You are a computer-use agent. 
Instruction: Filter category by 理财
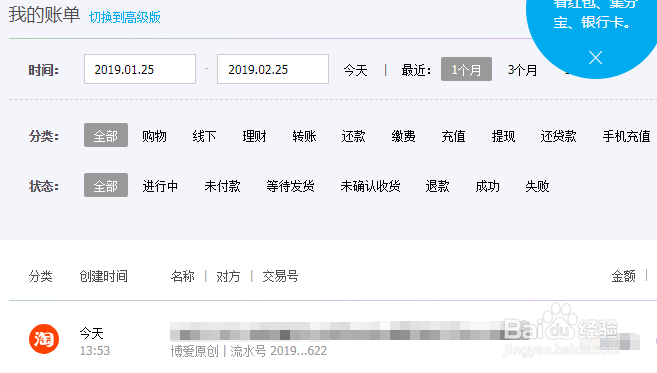[x=254, y=136]
